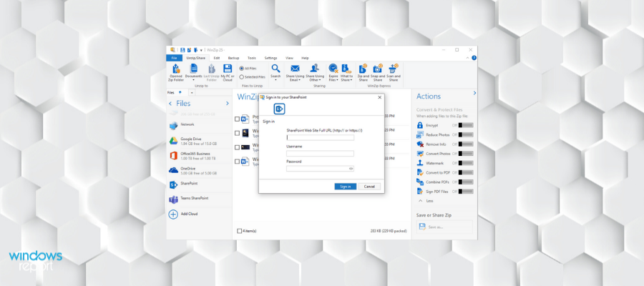This screenshot has width=644, height=286.
Task: Click the Save as... button
Action: coord(444,227)
